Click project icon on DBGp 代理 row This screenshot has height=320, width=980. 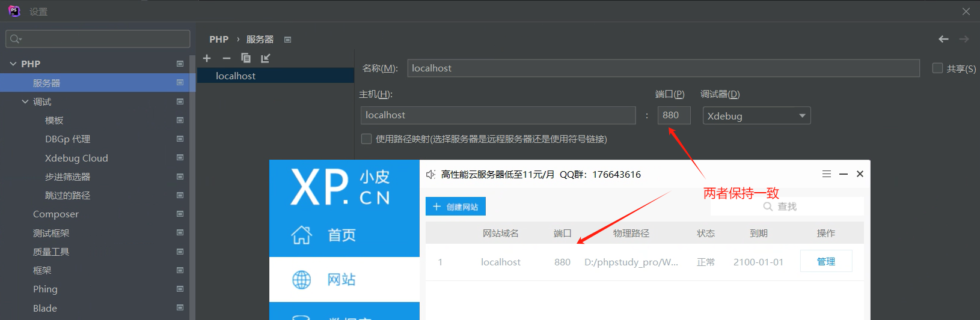[x=180, y=139]
